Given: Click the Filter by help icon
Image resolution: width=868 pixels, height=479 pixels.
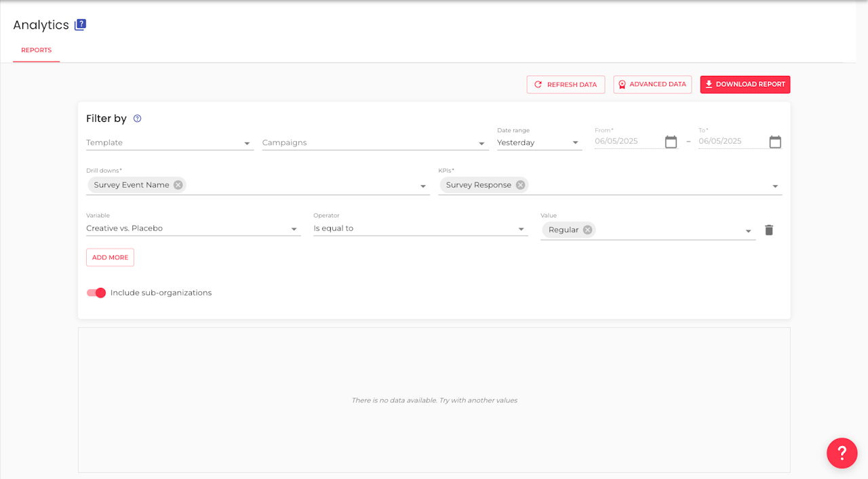Looking at the screenshot, I should tap(137, 119).
